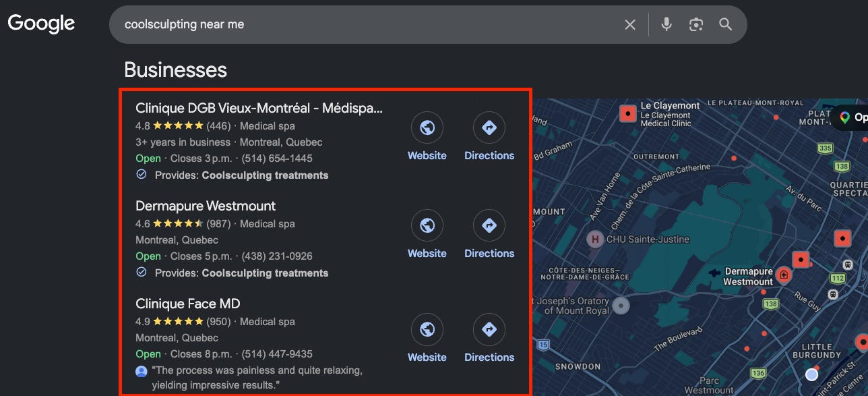Click phone number (514) 447-9435
Viewport: 868px width, 396px height.
[276, 354]
